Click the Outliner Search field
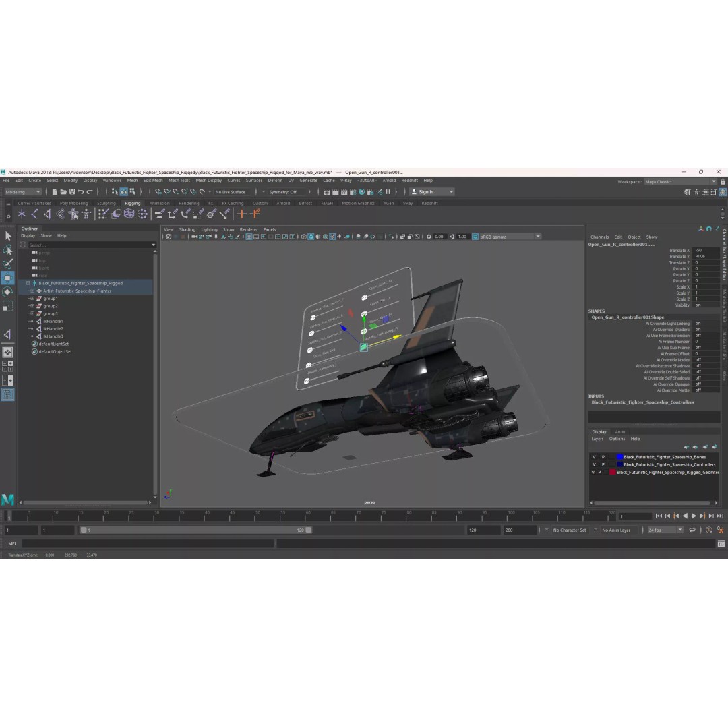The image size is (728, 728). [x=92, y=245]
